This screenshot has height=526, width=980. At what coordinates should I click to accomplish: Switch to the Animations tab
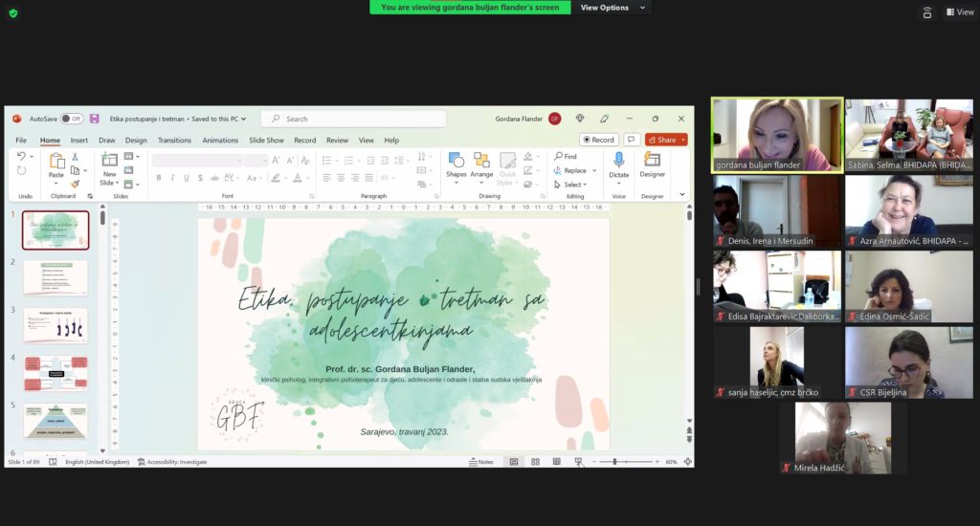(220, 141)
